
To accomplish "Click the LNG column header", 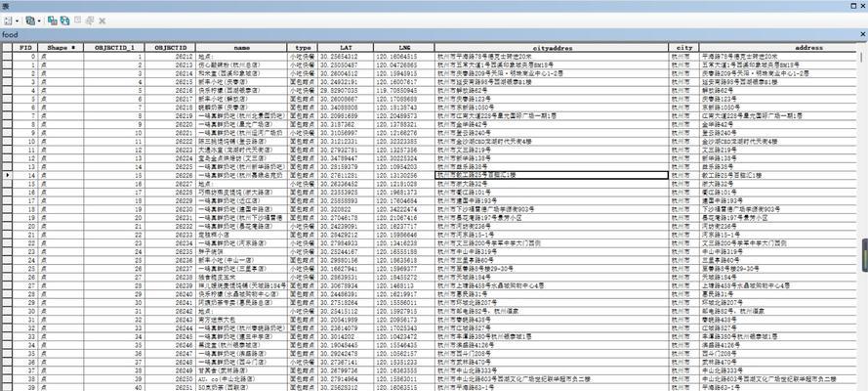I will (404, 48).
